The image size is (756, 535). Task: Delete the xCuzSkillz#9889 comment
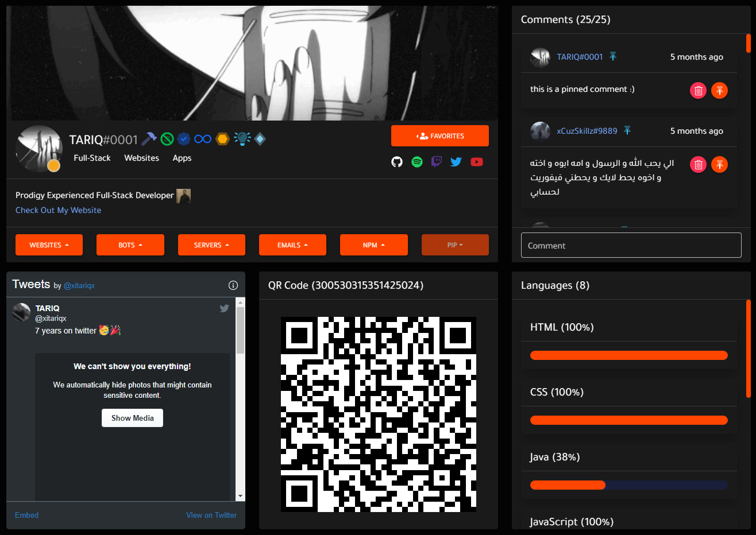[x=698, y=165]
